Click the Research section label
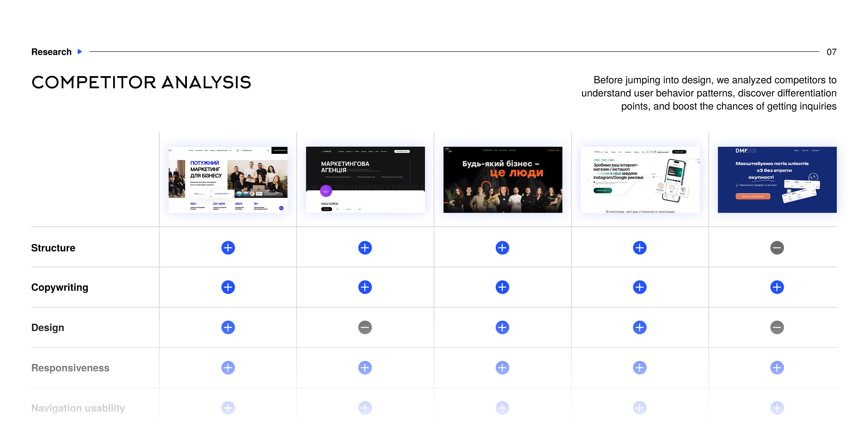868x430 pixels. tap(52, 52)
